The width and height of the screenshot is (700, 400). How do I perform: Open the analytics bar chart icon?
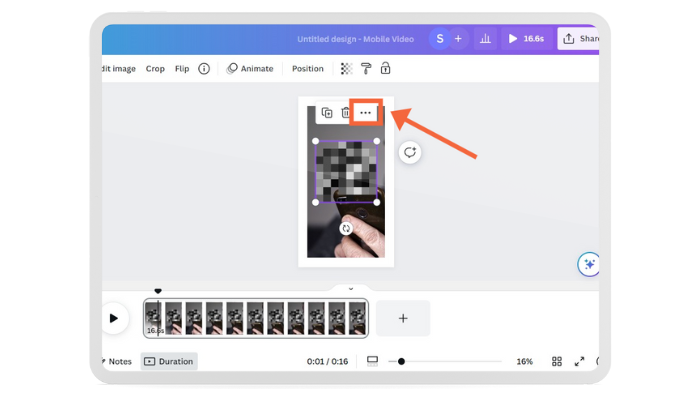coord(485,39)
